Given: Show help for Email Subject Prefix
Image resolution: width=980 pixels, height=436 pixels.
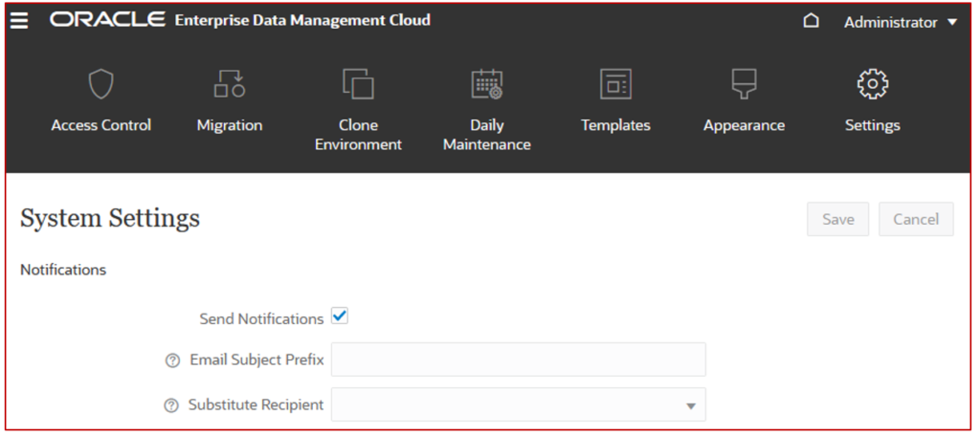Looking at the screenshot, I should tap(172, 361).
